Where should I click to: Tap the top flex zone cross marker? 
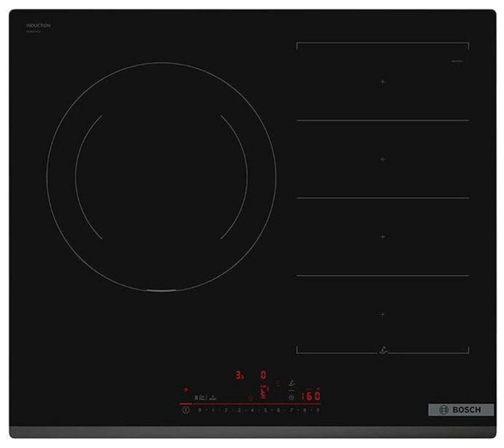pyautogui.click(x=383, y=82)
